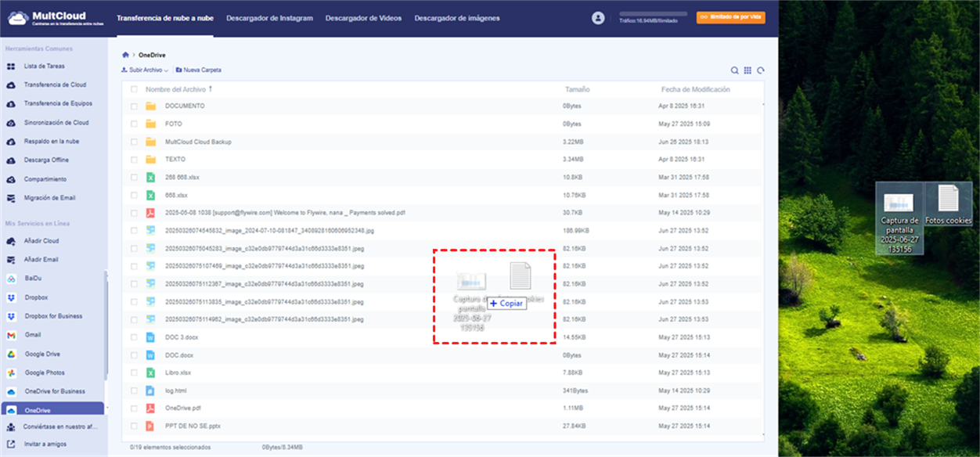The height and width of the screenshot is (457, 980).
Task: Switch to Descargador de Videos tab
Action: [x=364, y=18]
